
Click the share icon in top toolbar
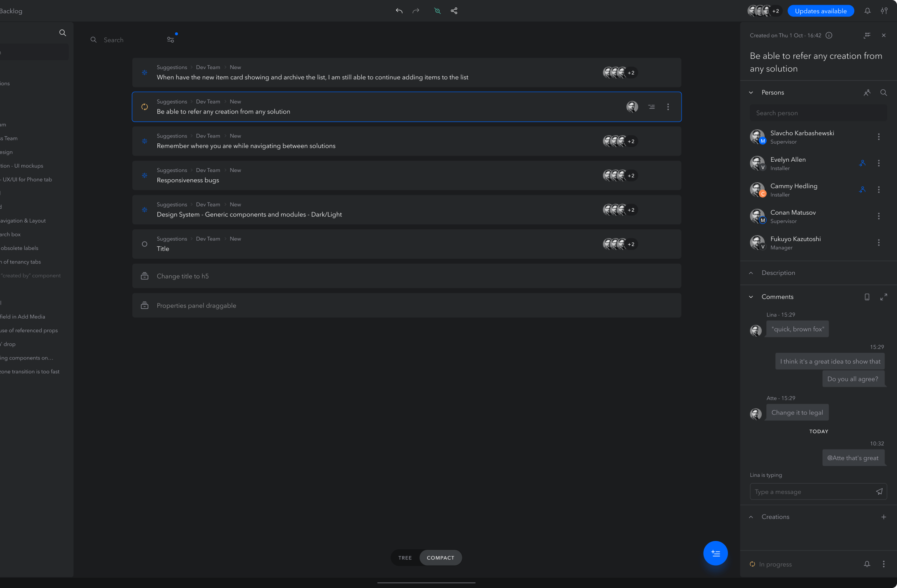pos(454,11)
